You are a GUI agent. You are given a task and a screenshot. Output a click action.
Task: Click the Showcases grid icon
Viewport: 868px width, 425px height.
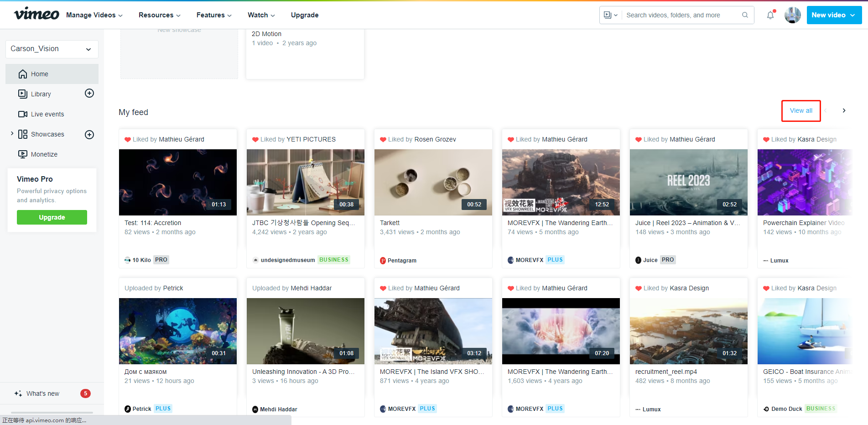(23, 134)
